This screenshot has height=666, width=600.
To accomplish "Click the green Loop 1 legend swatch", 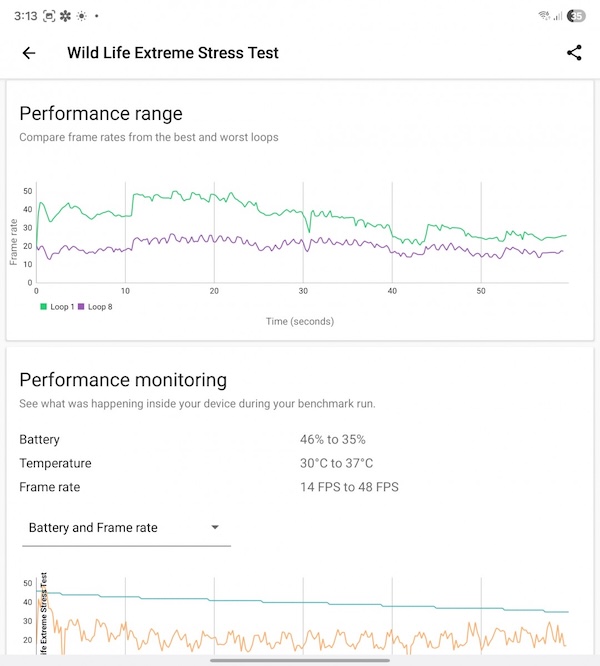I will [43, 306].
